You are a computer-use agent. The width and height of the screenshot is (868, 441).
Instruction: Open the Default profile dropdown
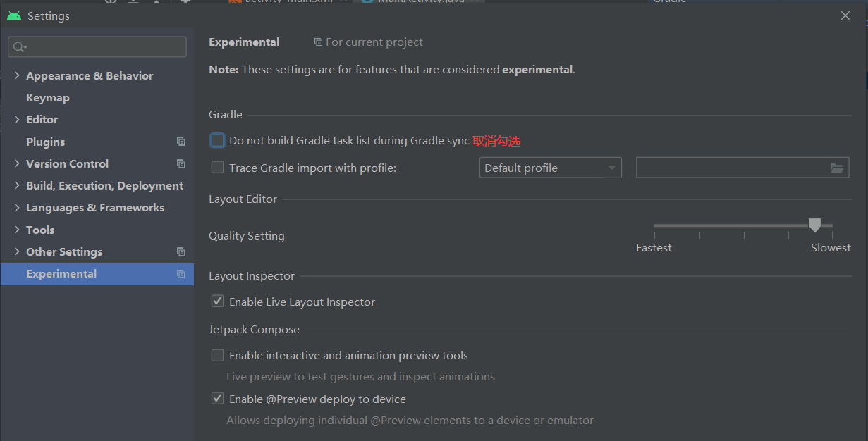click(x=550, y=168)
